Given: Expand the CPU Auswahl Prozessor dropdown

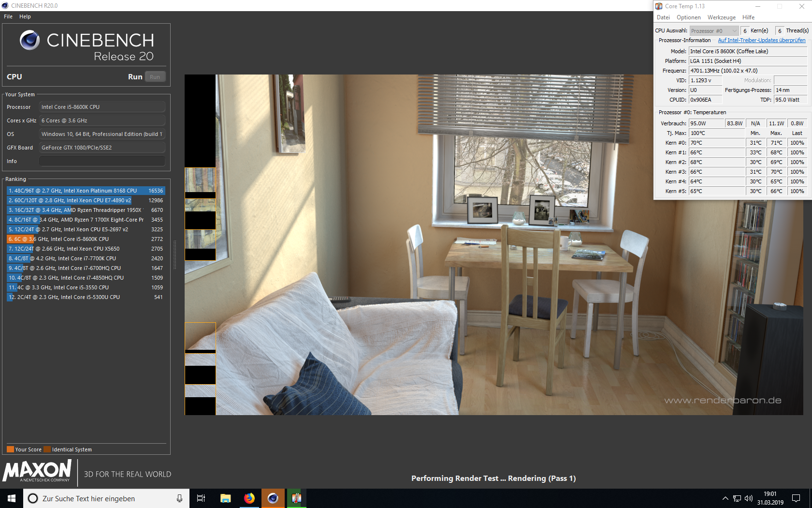Looking at the screenshot, I should (714, 31).
